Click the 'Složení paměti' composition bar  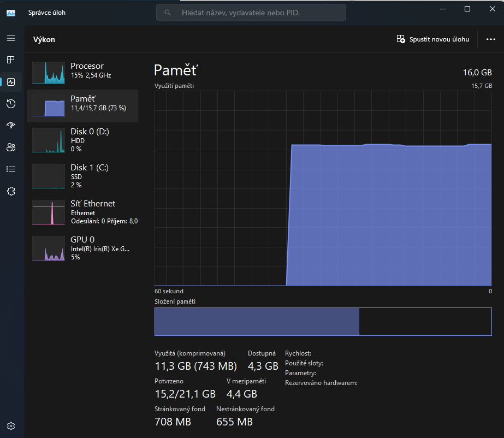[x=323, y=321]
